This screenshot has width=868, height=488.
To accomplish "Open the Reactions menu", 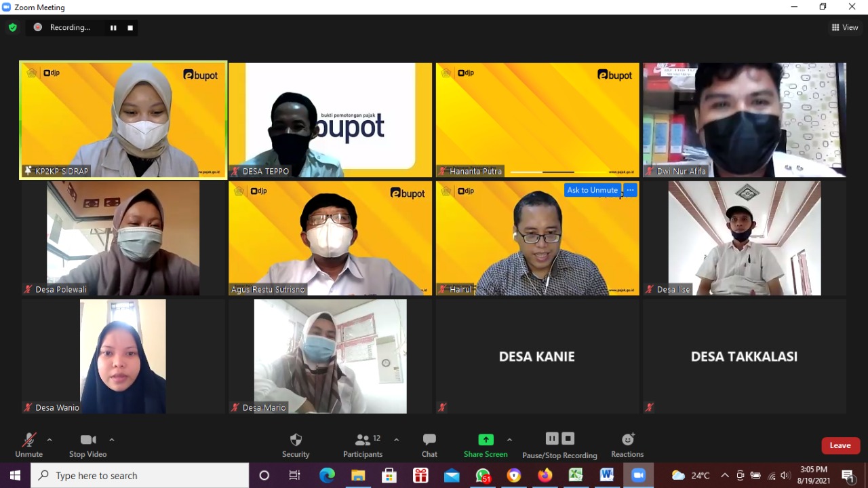I will (627, 445).
